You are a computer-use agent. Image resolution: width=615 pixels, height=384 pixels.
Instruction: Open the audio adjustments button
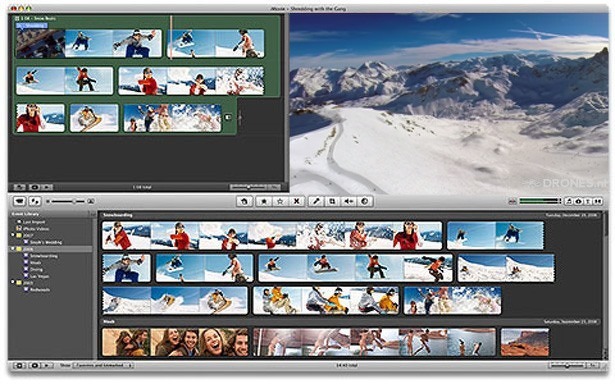[x=348, y=201]
